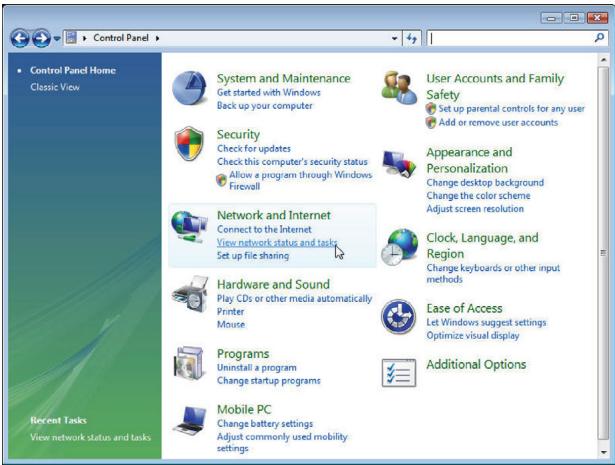Click the Clock, Language, and Region globe icon
This screenshot has height=465, width=615.
pos(399,247)
